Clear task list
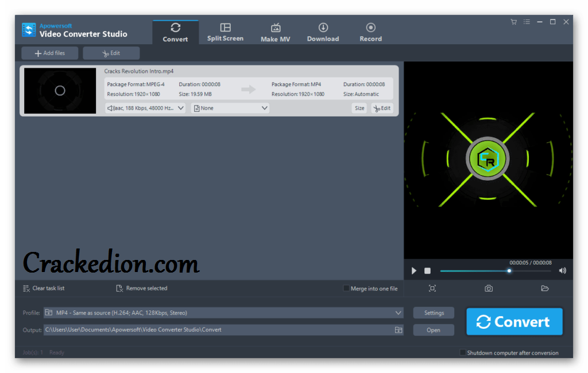Screen dimensions: 588x373 coord(44,288)
